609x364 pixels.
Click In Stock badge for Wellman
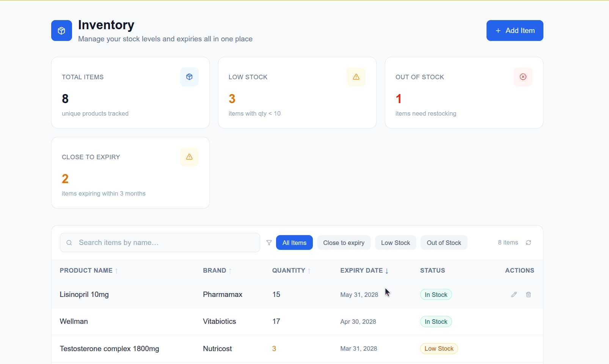click(436, 322)
